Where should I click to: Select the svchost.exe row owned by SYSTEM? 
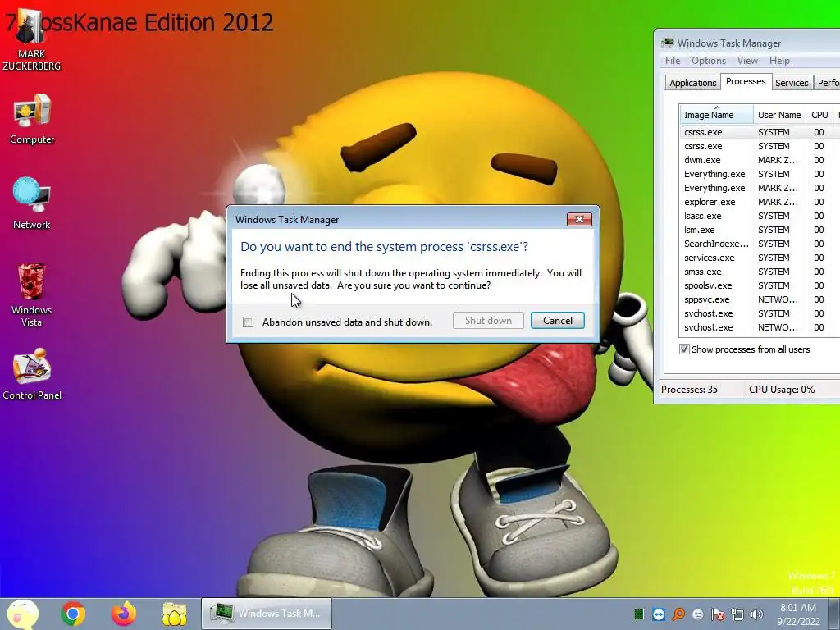[760, 313]
